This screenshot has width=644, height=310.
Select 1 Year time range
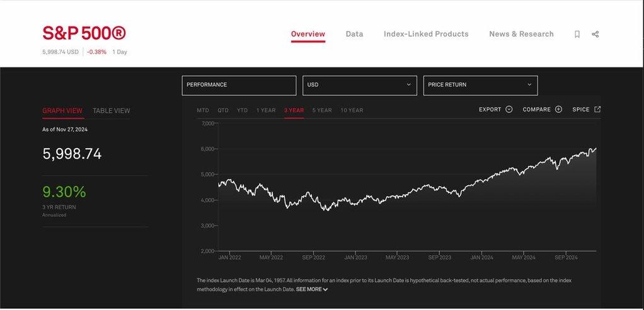coord(266,110)
